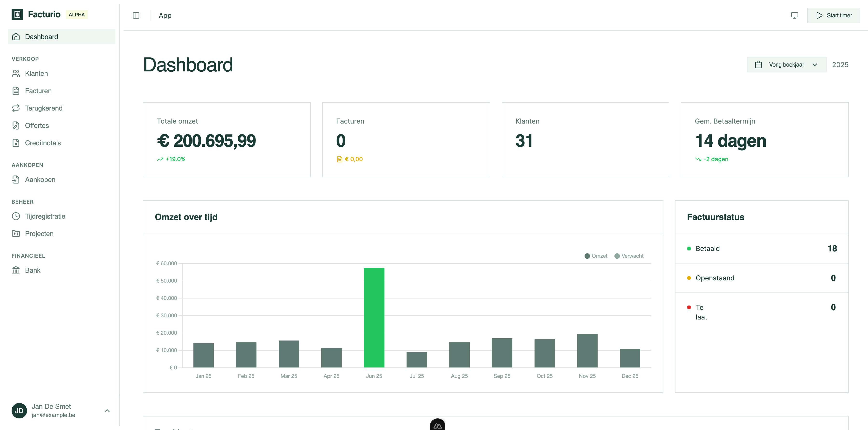Click the Dashboard home icon
This screenshot has width=868, height=430.
(x=16, y=37)
